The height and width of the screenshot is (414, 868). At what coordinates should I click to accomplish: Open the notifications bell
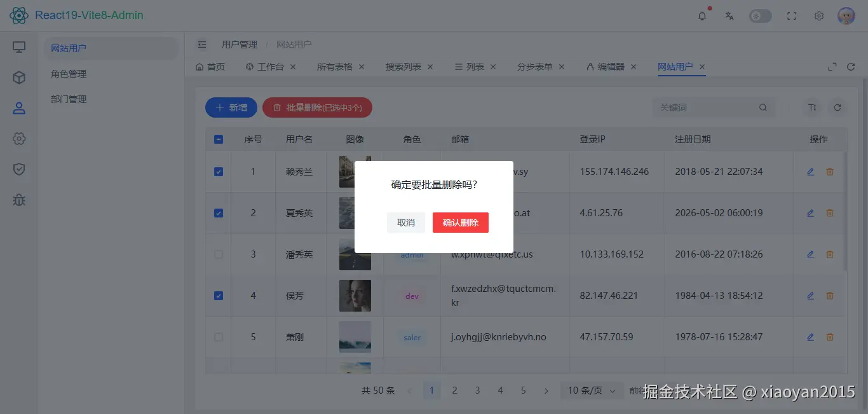[702, 16]
